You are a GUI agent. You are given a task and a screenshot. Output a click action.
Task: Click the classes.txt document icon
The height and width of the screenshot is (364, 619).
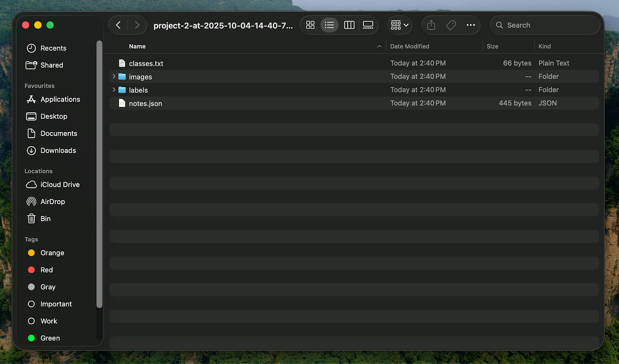[x=122, y=63]
